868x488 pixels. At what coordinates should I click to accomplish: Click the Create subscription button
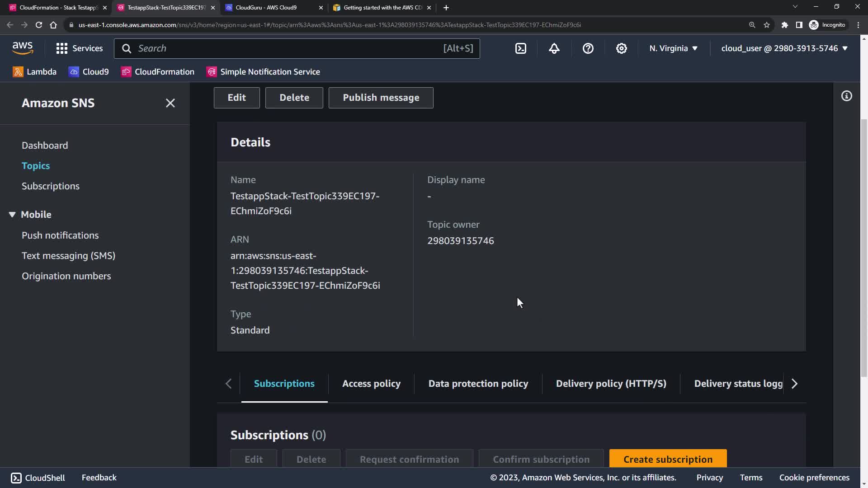click(x=668, y=459)
